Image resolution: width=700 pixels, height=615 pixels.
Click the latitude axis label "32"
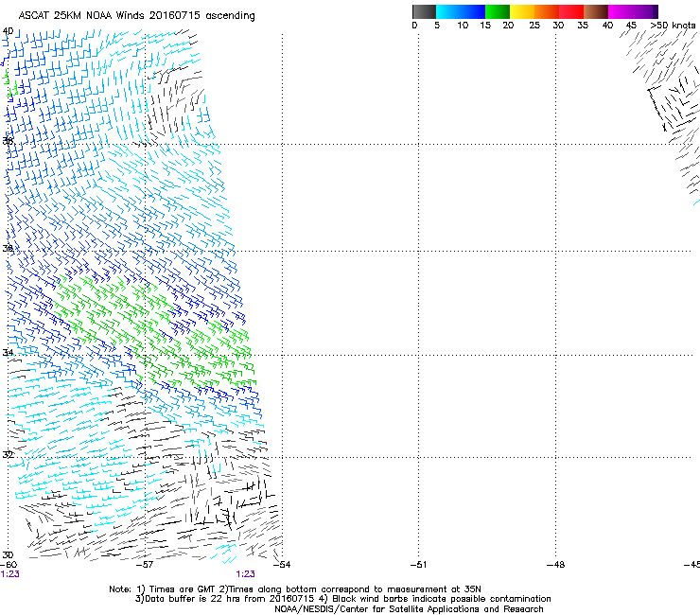8,455
